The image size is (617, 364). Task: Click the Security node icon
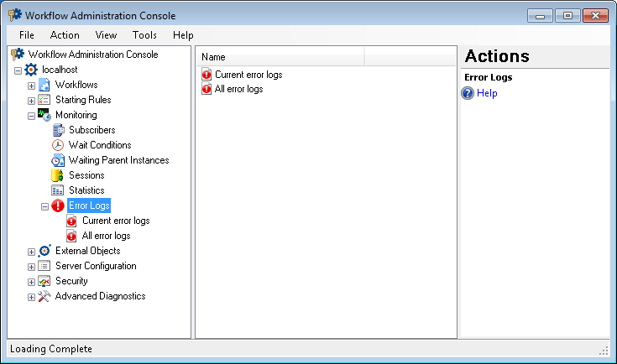point(44,281)
